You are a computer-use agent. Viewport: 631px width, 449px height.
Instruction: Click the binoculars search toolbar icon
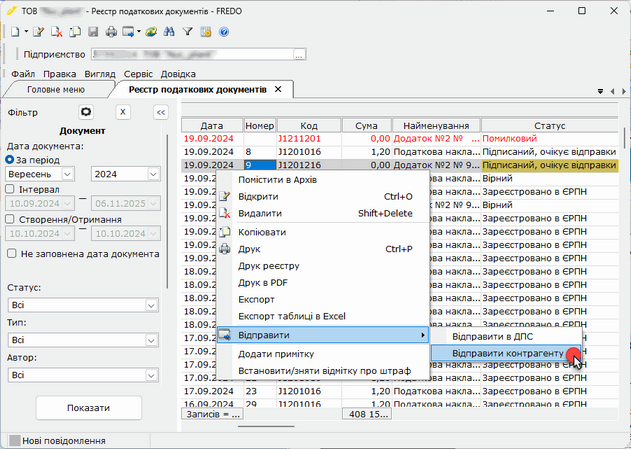(x=169, y=32)
